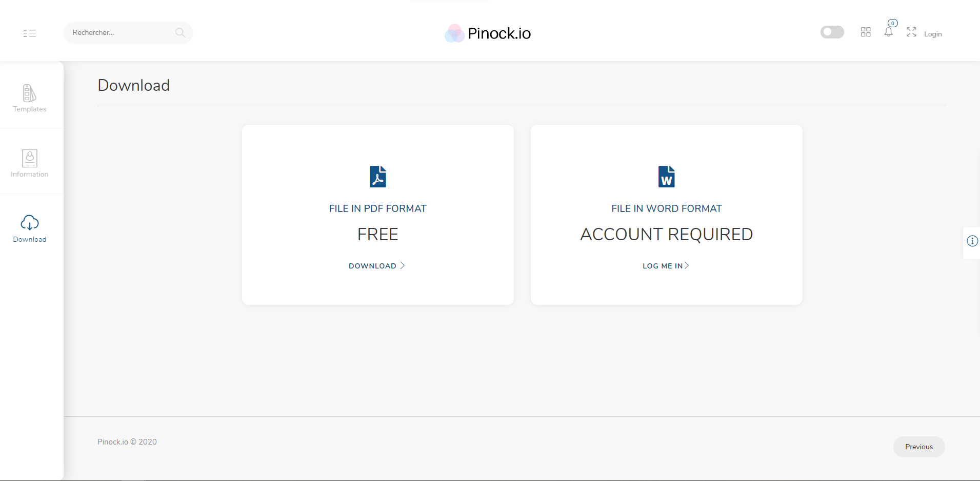The image size is (980, 481).
Task: Expand the DOWNLOAD chevron on PDF card
Action: (x=403, y=265)
